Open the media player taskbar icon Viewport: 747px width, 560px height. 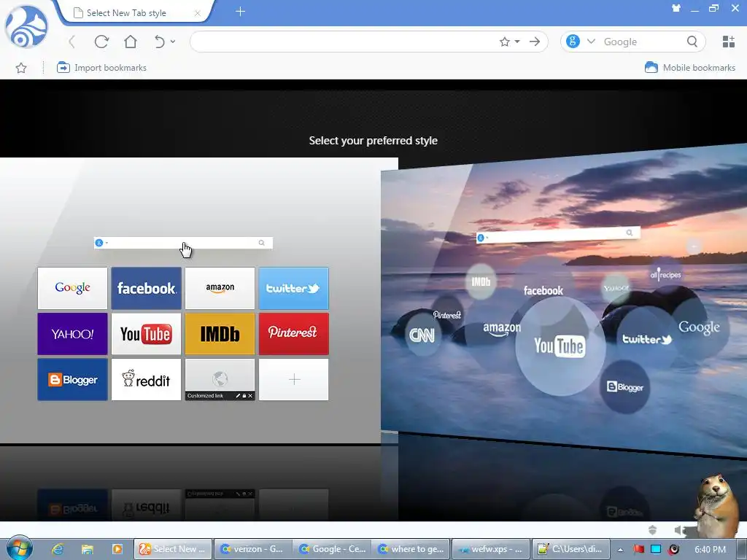(117, 549)
